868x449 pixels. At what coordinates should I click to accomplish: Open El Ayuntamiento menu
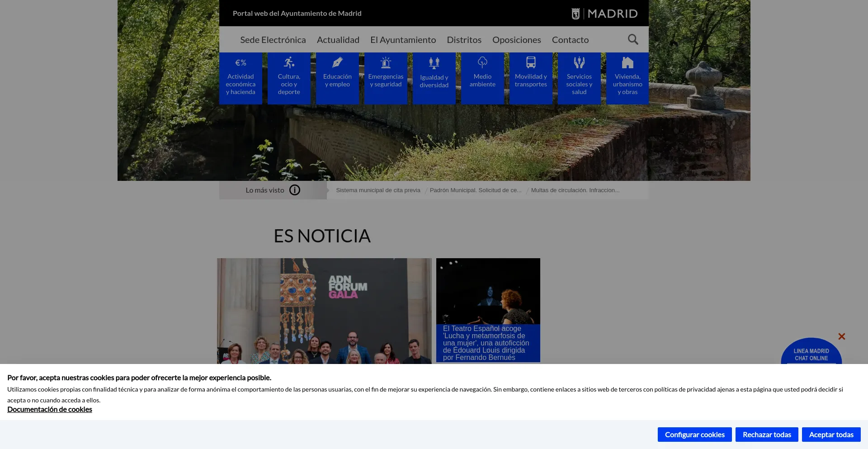point(403,40)
